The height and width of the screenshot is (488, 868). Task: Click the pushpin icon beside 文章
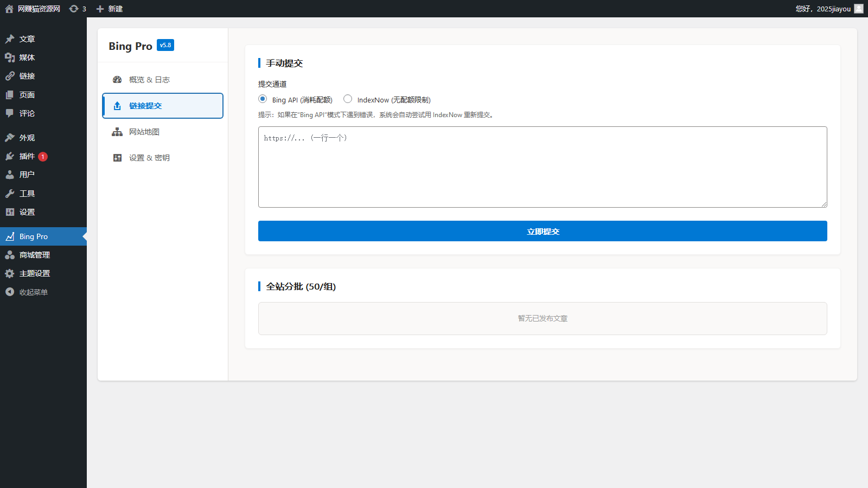pos(10,39)
